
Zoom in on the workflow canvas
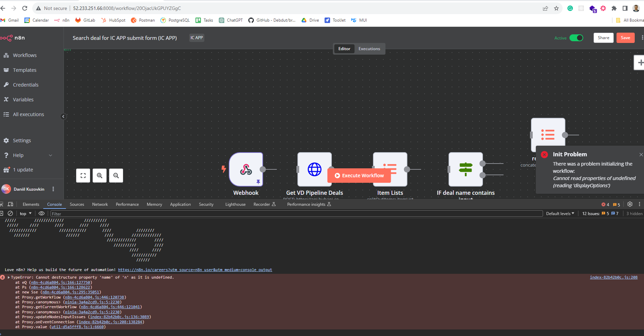click(x=100, y=176)
